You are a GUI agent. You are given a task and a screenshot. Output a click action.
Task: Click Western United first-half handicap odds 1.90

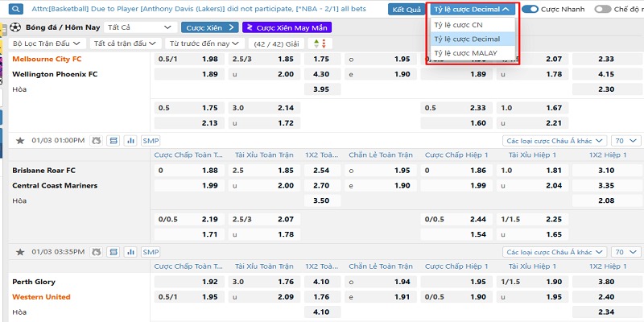click(x=456, y=297)
